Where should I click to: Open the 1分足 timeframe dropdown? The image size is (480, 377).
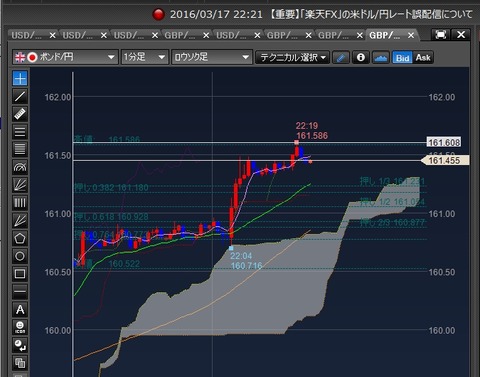[144, 57]
